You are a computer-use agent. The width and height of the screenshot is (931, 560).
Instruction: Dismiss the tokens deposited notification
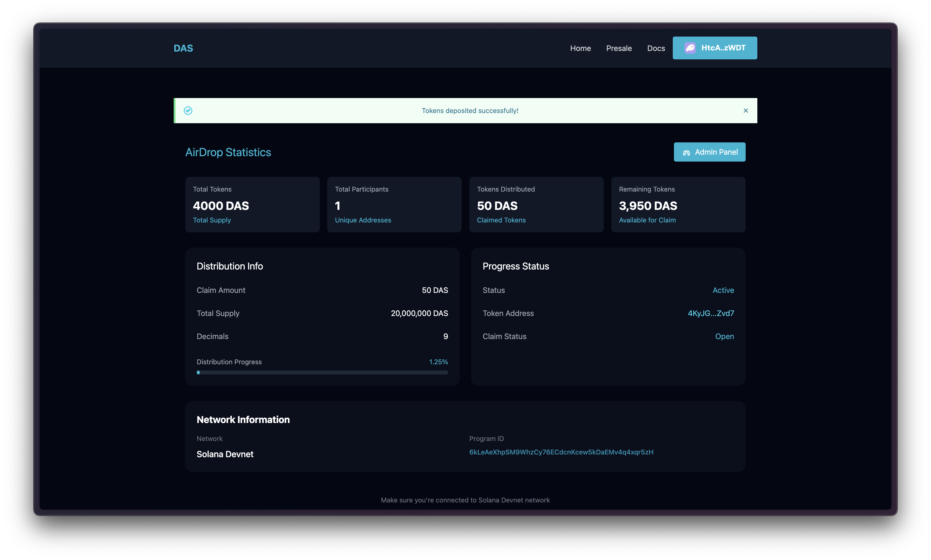pos(746,111)
